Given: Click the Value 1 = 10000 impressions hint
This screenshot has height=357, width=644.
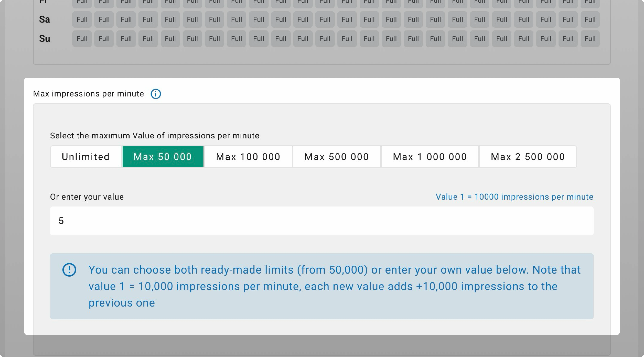Looking at the screenshot, I should [x=514, y=197].
